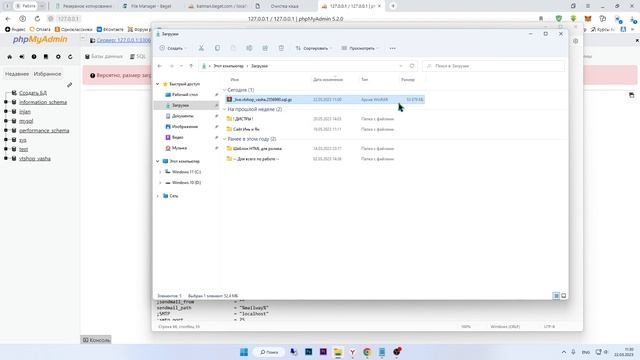Open the Базы данных tab in phpMyAdmin
The image size is (640, 360).
tap(104, 56)
